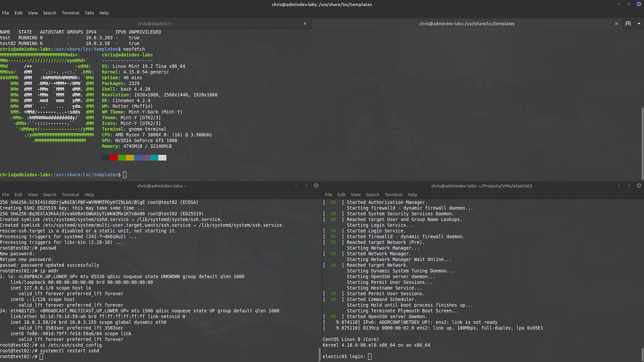Image resolution: width=644 pixels, height=362 pixels.
Task: Open Help menu in bottom-left terminal
Action: [89, 195]
